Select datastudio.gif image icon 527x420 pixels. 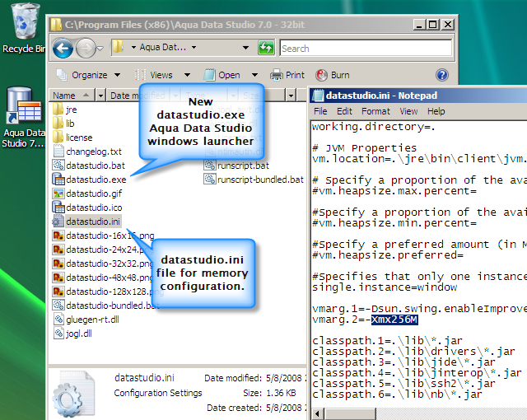(x=58, y=194)
